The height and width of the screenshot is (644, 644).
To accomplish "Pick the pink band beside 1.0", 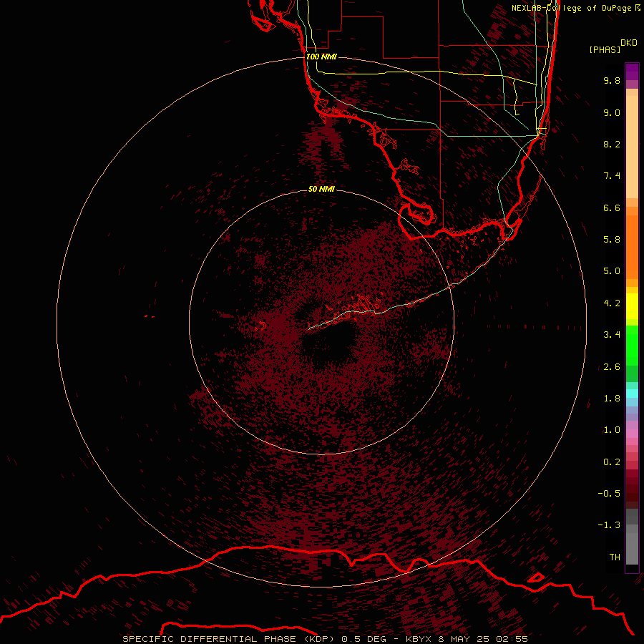I will 632,434.
